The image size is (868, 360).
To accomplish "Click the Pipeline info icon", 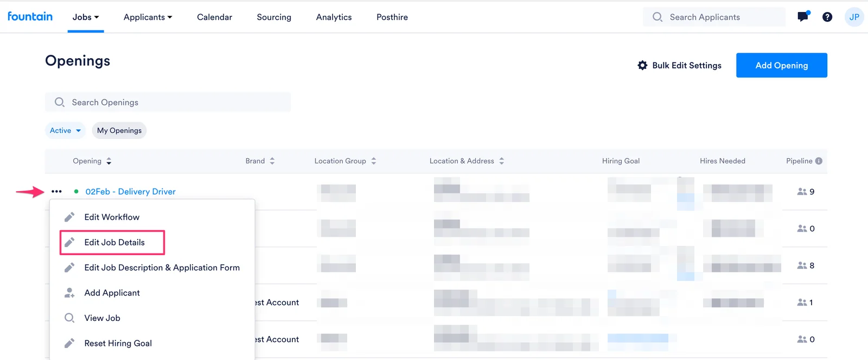I will click(x=819, y=161).
